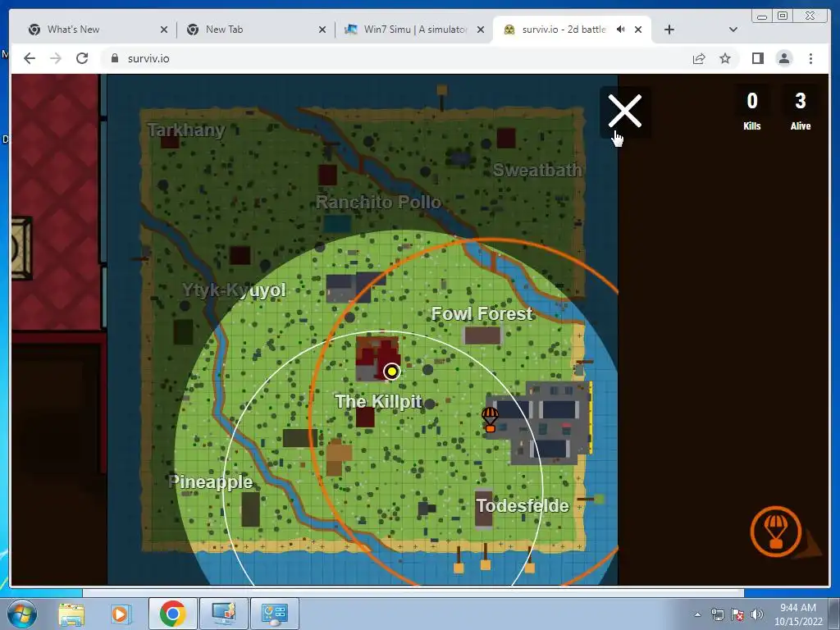Click the horizontal scrollbar below the game
The image size is (840, 630).
(x=413, y=592)
